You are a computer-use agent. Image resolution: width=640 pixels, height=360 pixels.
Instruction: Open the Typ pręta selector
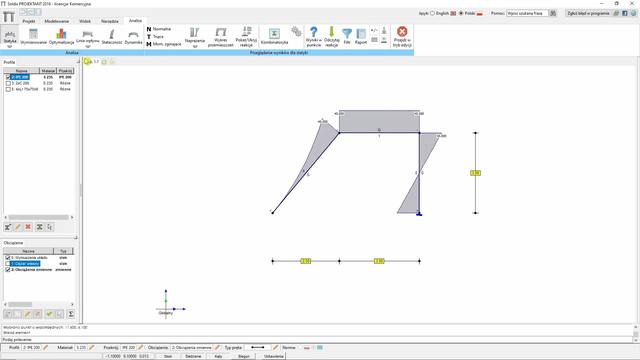[x=258, y=347]
